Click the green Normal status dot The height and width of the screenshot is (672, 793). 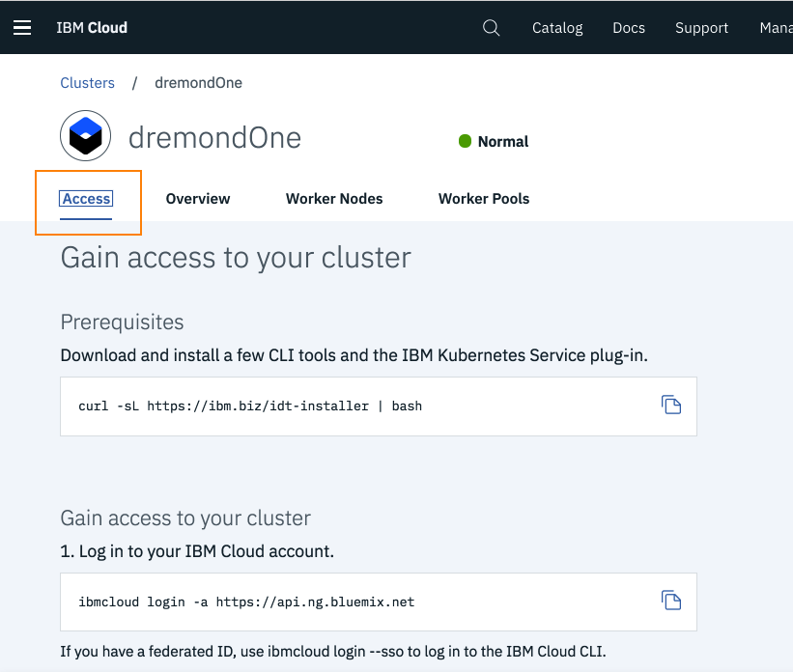pyautogui.click(x=465, y=142)
